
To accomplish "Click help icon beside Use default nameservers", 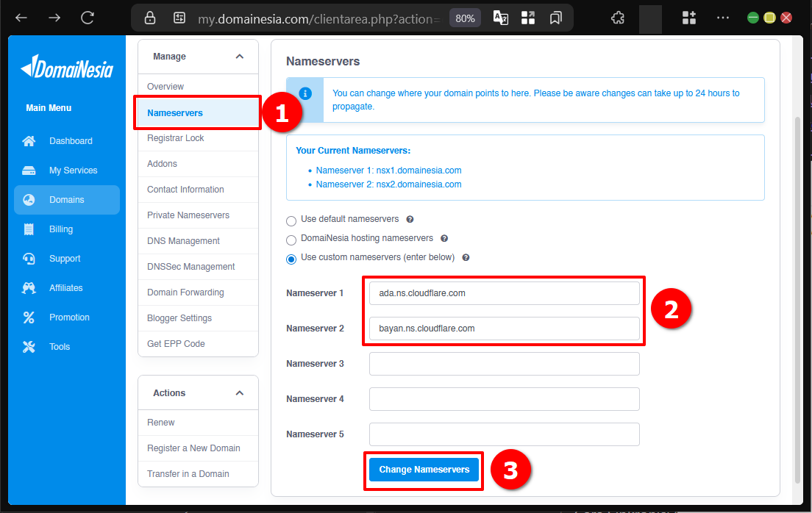I will tap(410, 220).
